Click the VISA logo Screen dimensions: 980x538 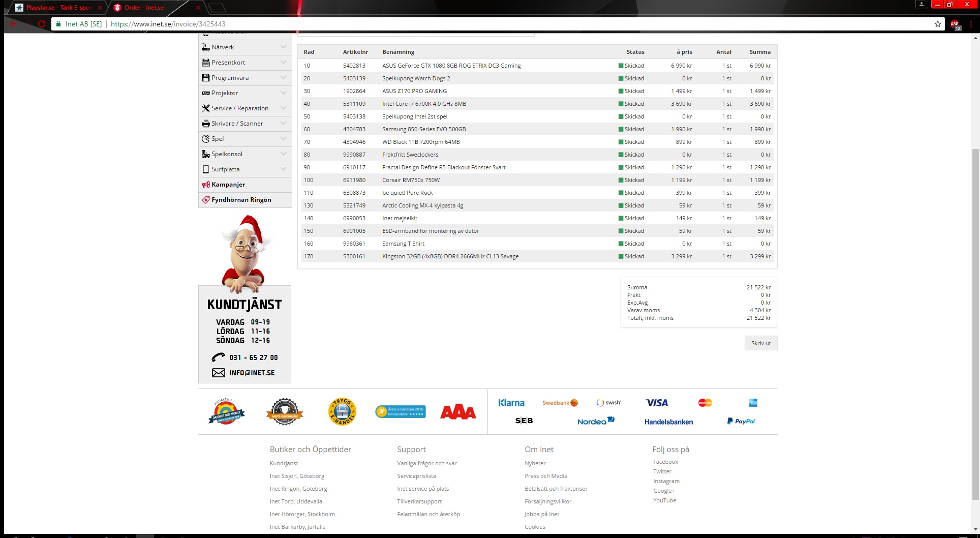(657, 403)
